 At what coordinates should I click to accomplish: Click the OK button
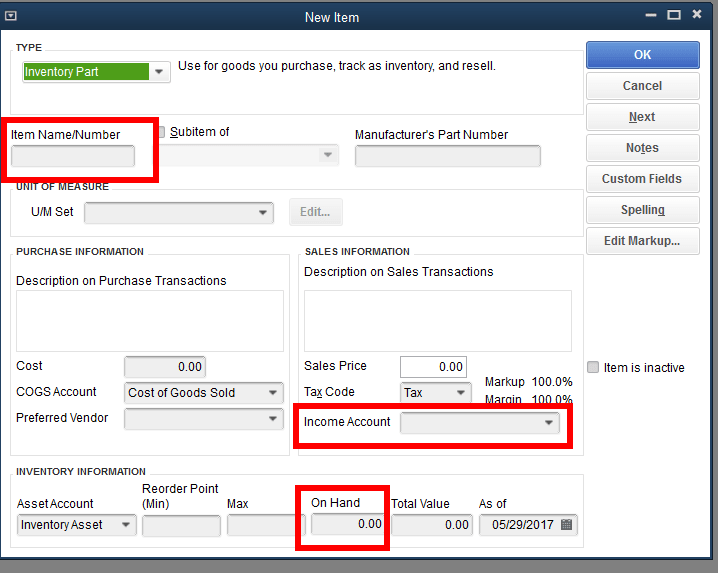click(642, 55)
